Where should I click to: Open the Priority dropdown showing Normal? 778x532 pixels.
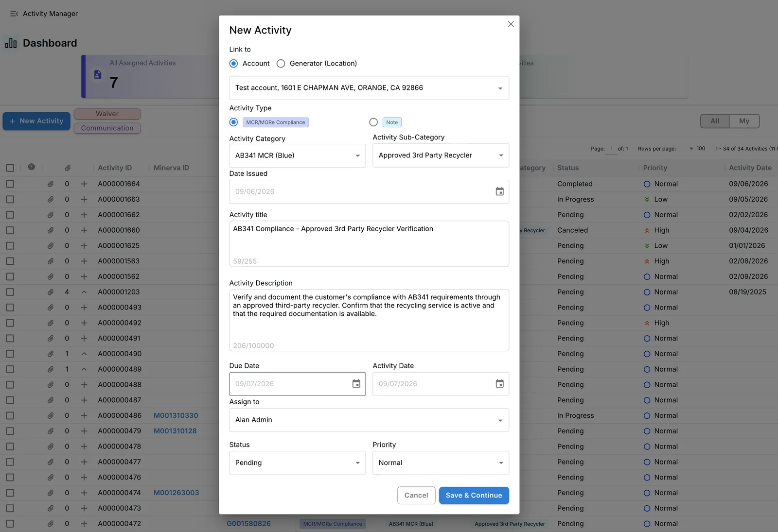pos(441,463)
